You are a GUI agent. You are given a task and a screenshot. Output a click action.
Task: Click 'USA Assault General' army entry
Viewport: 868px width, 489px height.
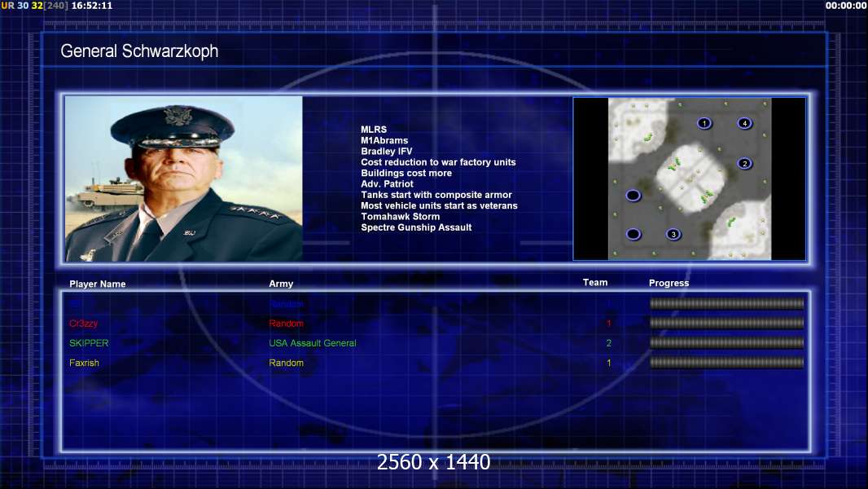point(312,343)
